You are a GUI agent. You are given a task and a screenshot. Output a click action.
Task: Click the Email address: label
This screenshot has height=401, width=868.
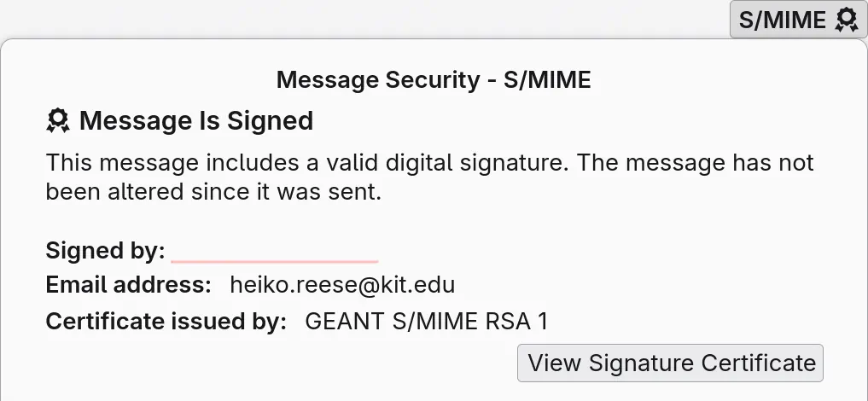128,285
